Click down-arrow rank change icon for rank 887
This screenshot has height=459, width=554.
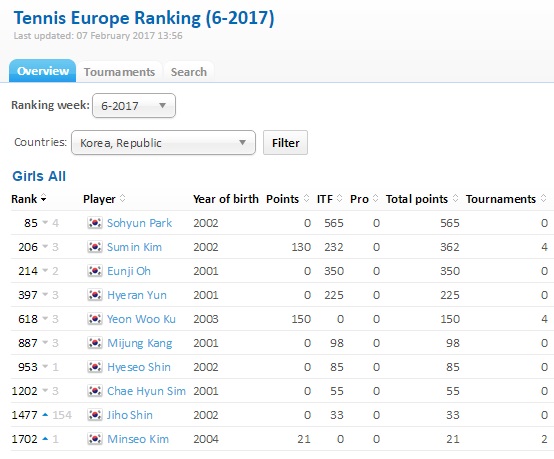point(45,343)
